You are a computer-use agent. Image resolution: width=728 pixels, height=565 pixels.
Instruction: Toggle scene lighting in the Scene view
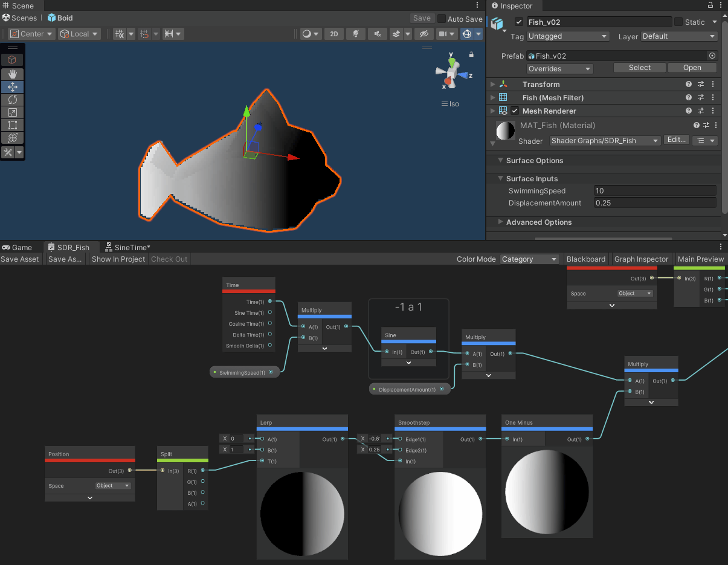tap(356, 34)
